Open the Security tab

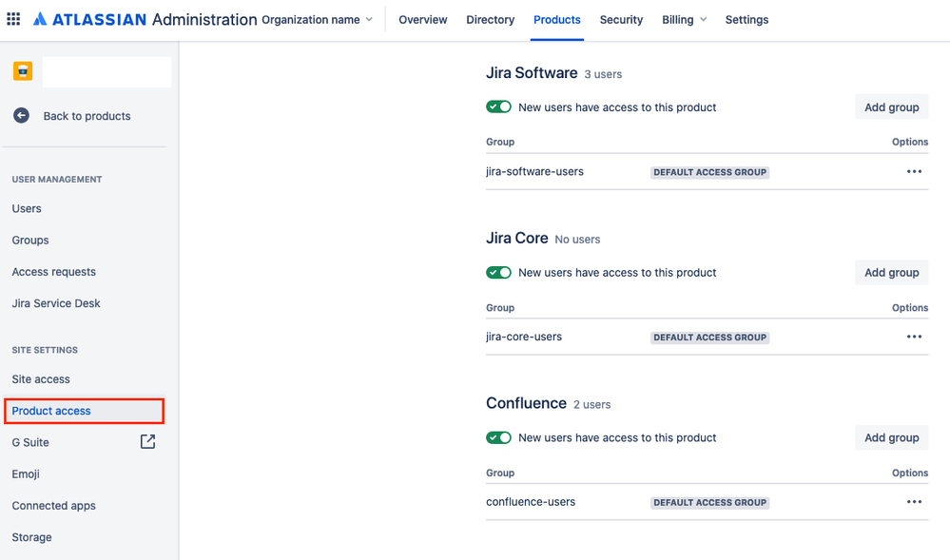[x=621, y=19]
